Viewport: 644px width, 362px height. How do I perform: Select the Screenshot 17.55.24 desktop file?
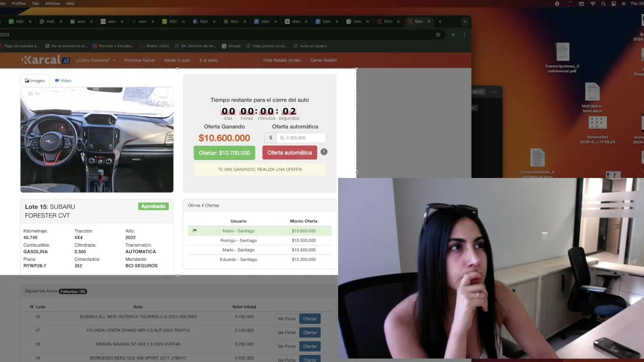(597, 130)
